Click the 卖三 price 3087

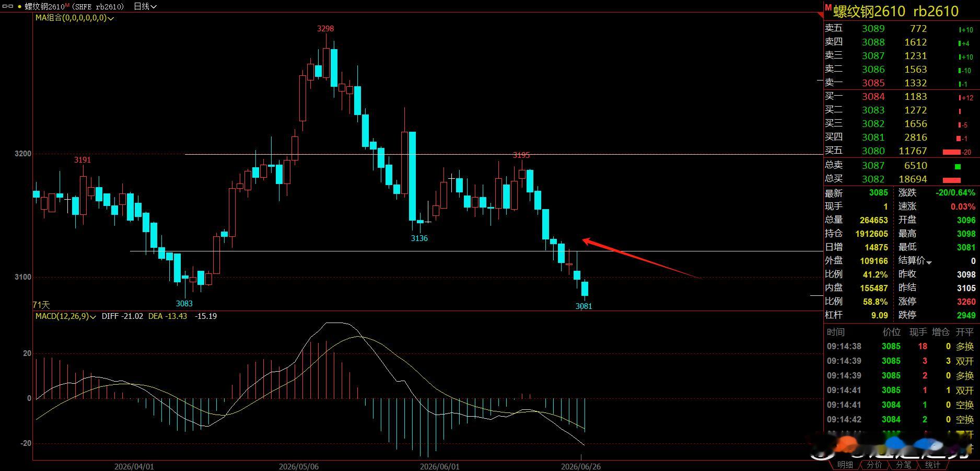(873, 56)
